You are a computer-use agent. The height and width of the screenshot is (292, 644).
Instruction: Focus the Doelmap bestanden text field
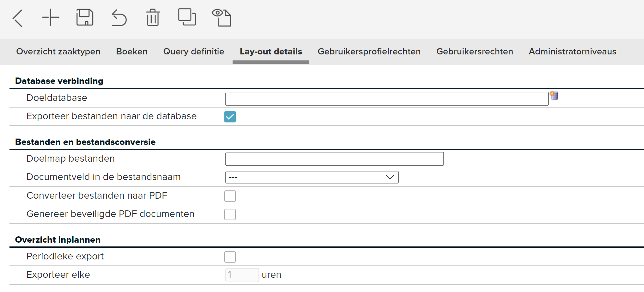pyautogui.click(x=334, y=159)
